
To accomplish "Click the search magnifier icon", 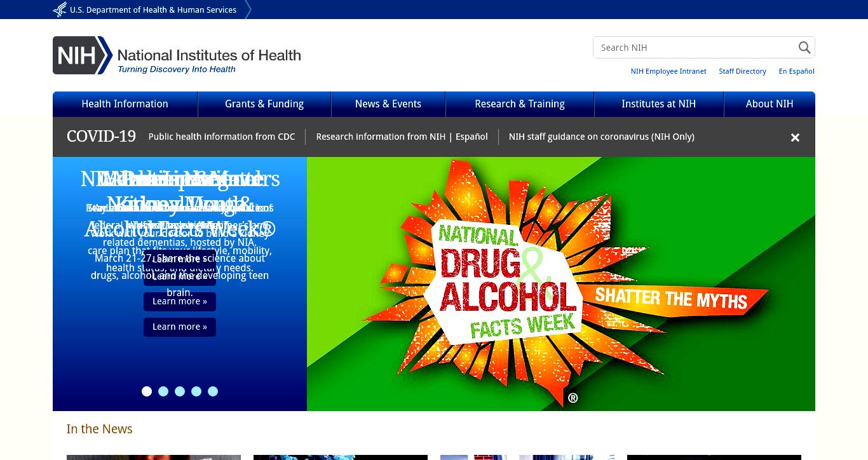I will click(804, 48).
